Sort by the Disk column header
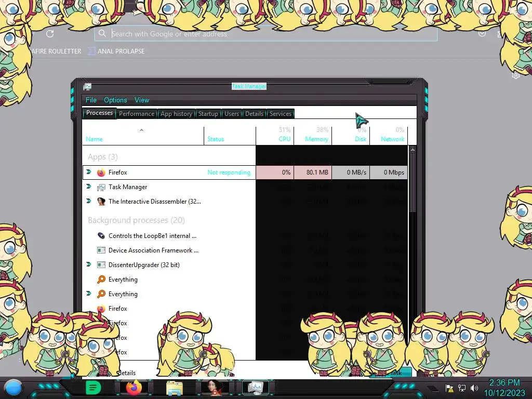This screenshot has width=532, height=399. coord(351,136)
